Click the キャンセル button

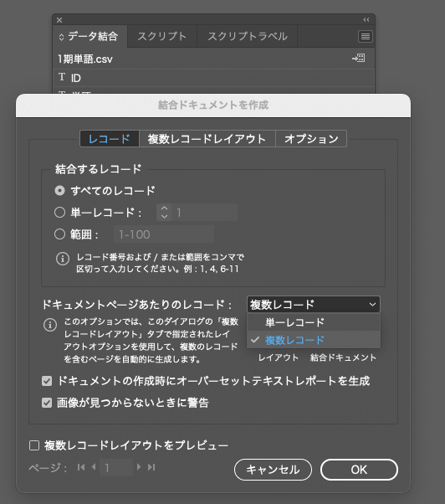273,470
